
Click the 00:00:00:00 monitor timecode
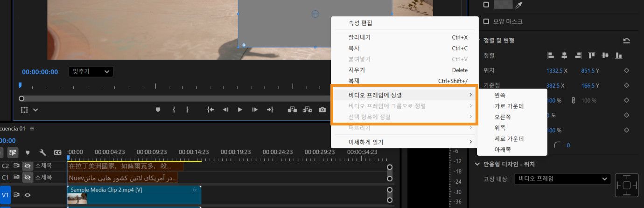[x=40, y=72]
